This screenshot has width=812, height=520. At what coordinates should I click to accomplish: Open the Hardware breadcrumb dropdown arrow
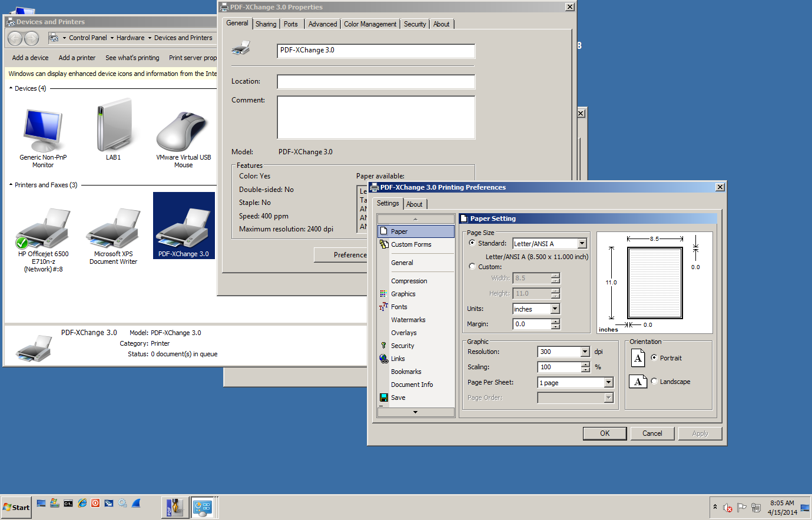150,38
